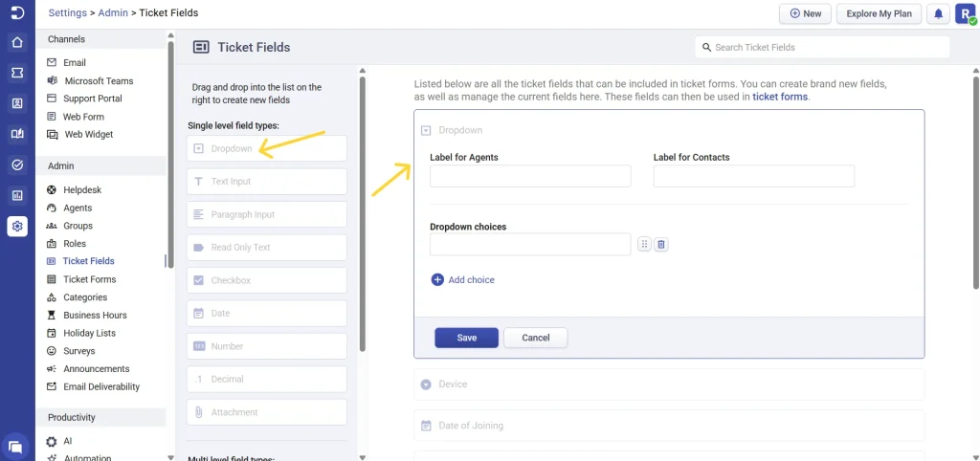The image size is (980, 461).
Task: Click the Cancel button
Action: [x=536, y=338]
